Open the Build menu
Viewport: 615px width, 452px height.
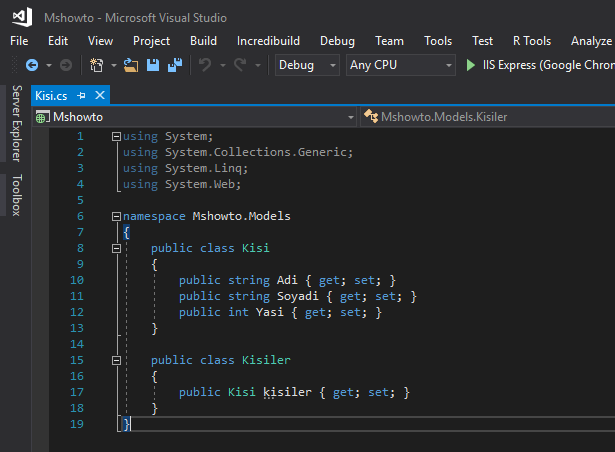click(x=203, y=41)
